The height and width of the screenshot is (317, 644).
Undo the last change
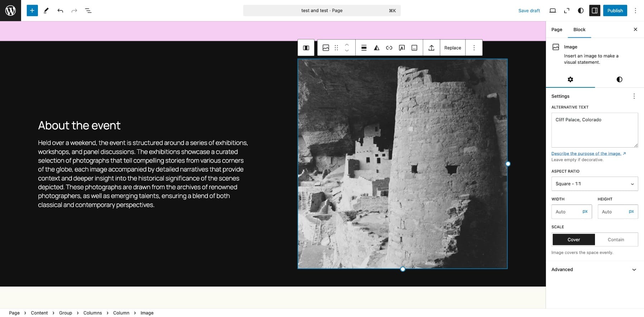click(60, 10)
